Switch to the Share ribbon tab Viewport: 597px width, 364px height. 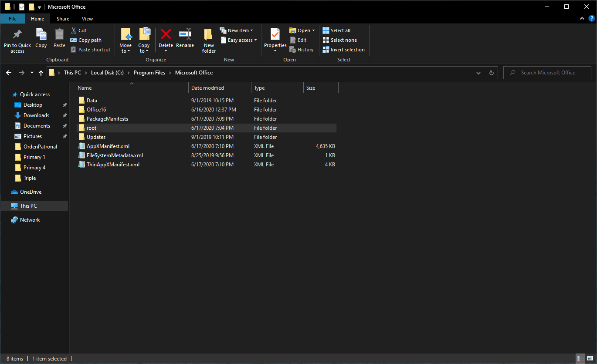63,19
